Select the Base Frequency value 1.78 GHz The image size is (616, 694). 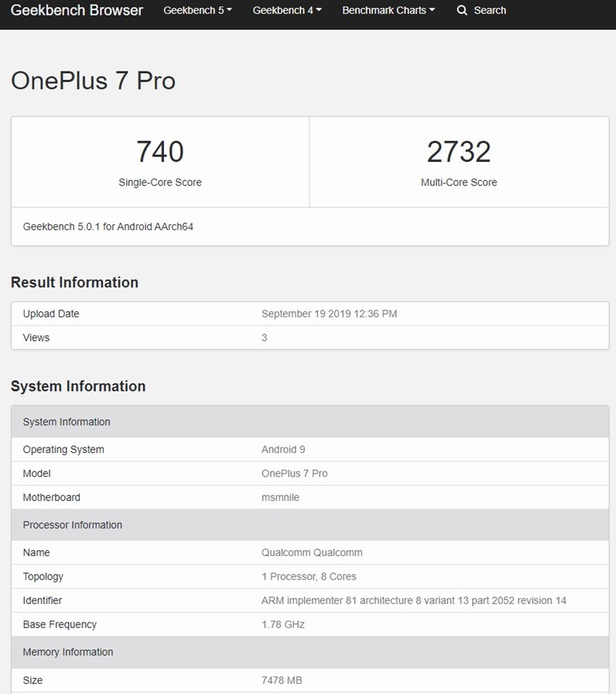280,624
